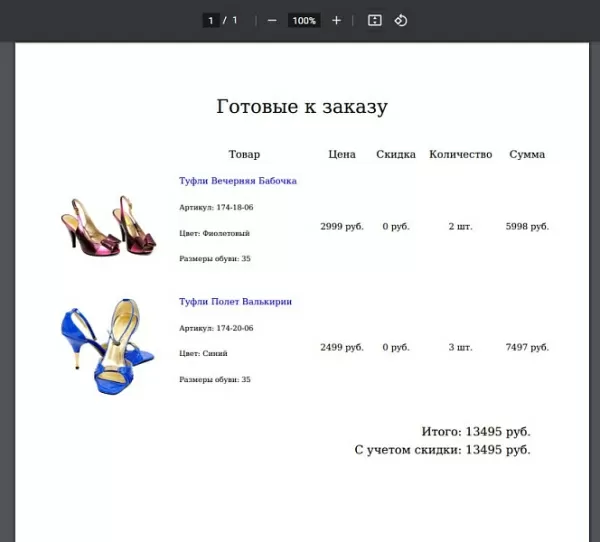Click the total page count after the slash
The width and height of the screenshot is (600, 542).
coord(235,20)
